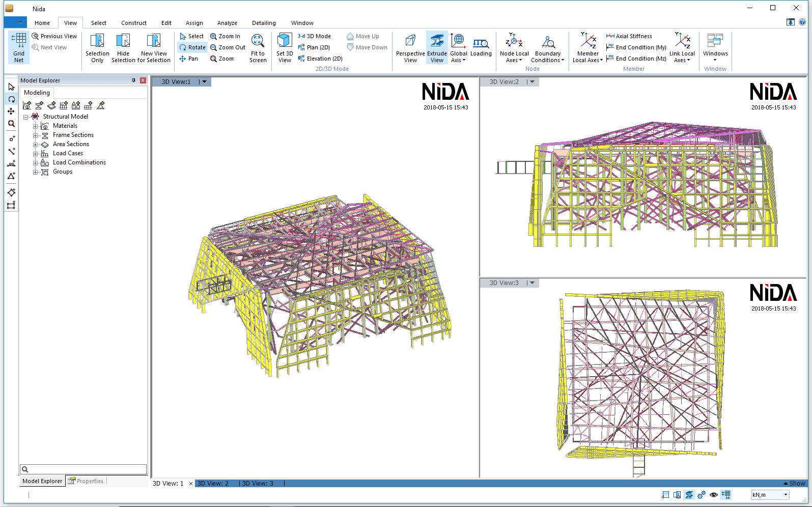This screenshot has height=507, width=812.
Task: Pick the add node tool in left toolbar
Action: click(11, 138)
